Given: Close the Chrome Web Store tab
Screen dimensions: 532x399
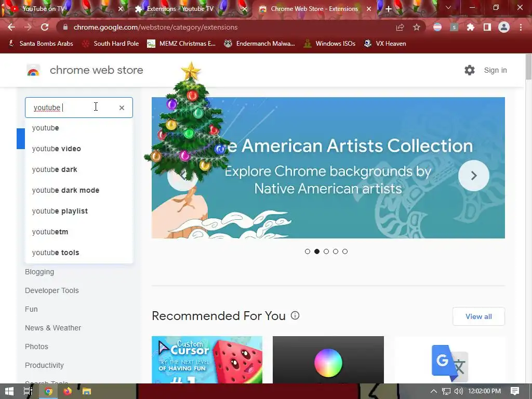Looking at the screenshot, I should [x=369, y=9].
